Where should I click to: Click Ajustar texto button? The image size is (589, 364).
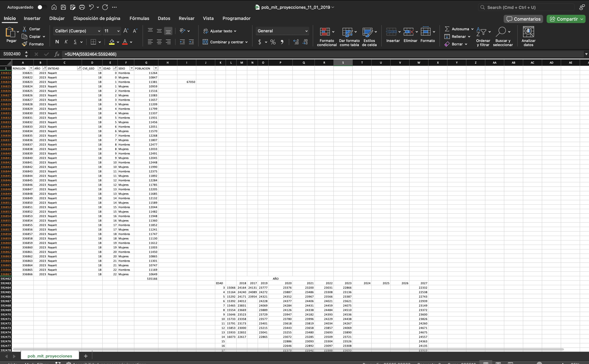(220, 31)
